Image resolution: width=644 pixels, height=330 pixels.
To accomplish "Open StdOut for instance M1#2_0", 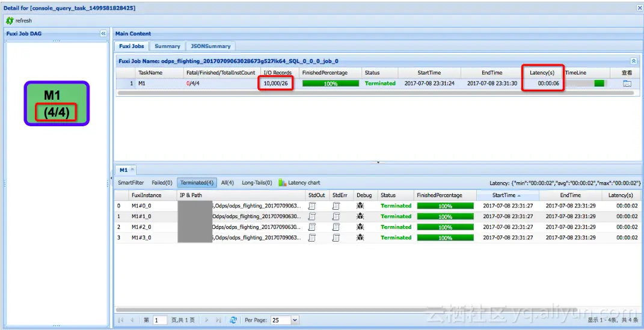I will (312, 227).
